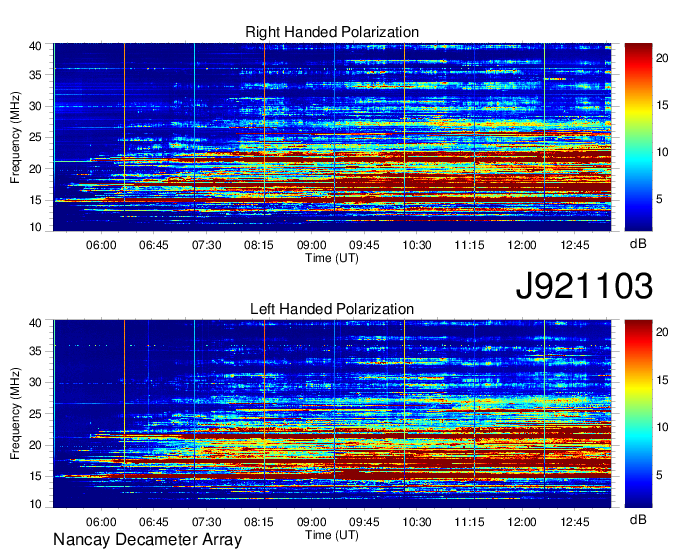This screenshot has width=680, height=552.
Task: Click 12:00 tick label on lower plot
Action: coord(522,522)
